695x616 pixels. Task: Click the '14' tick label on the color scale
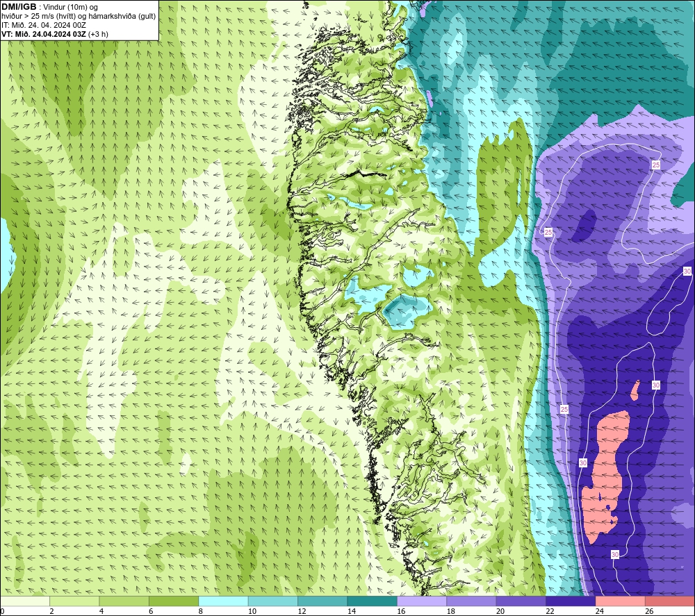click(352, 611)
